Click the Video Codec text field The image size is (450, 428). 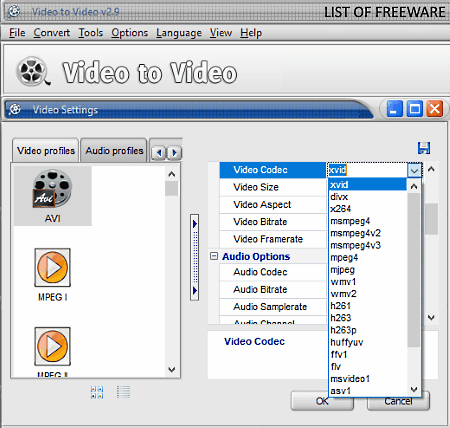(367, 170)
